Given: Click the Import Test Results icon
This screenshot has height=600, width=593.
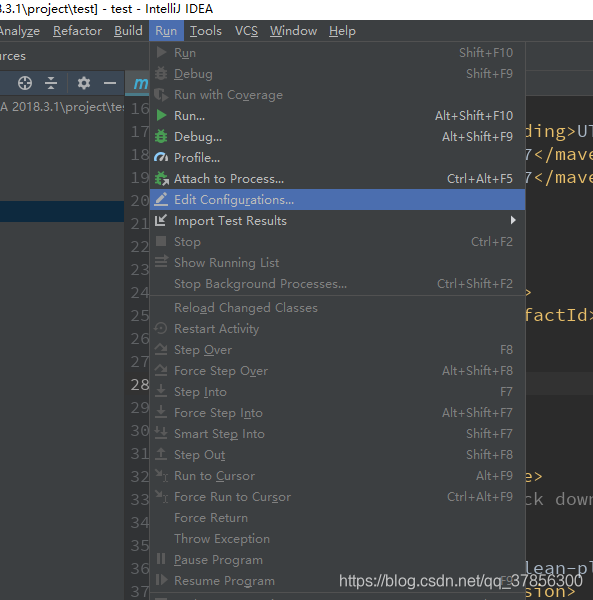Looking at the screenshot, I should coord(161,220).
